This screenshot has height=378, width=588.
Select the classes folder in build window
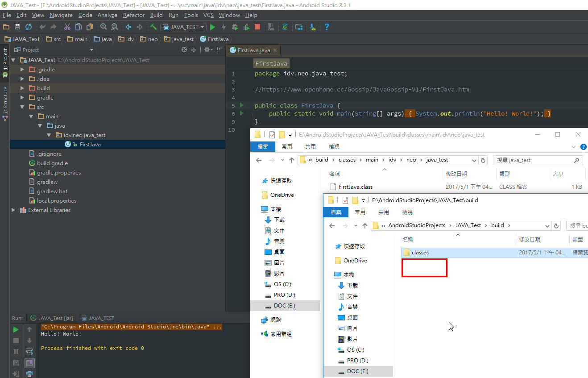click(x=494, y=253)
